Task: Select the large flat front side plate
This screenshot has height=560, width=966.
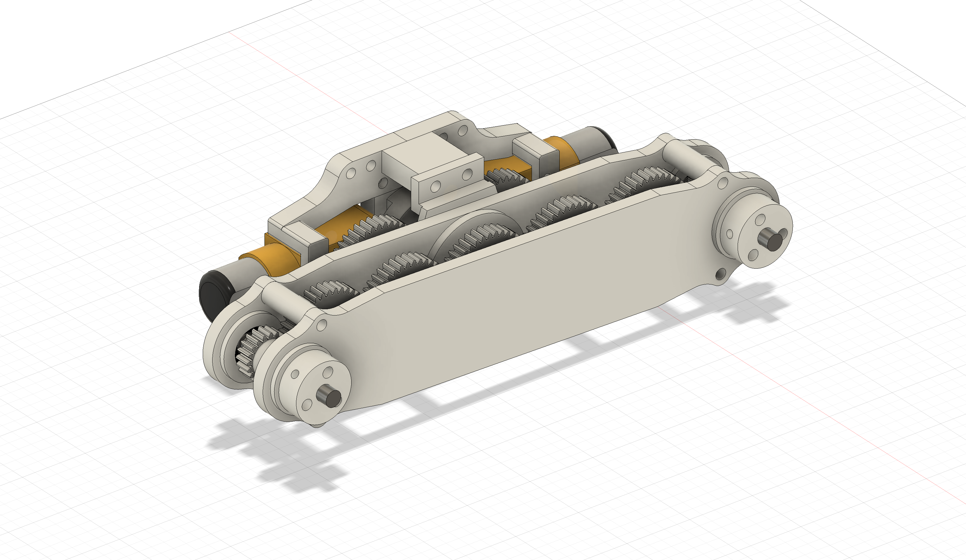Action: coord(498,307)
